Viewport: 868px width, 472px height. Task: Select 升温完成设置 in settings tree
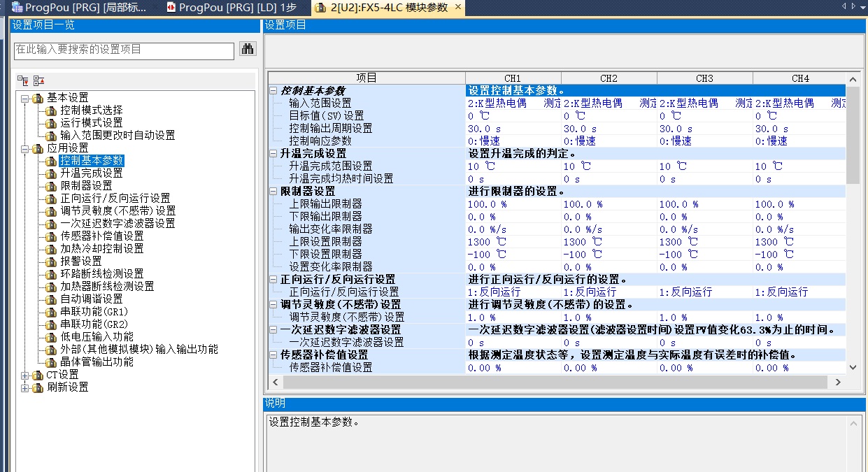pos(91,173)
